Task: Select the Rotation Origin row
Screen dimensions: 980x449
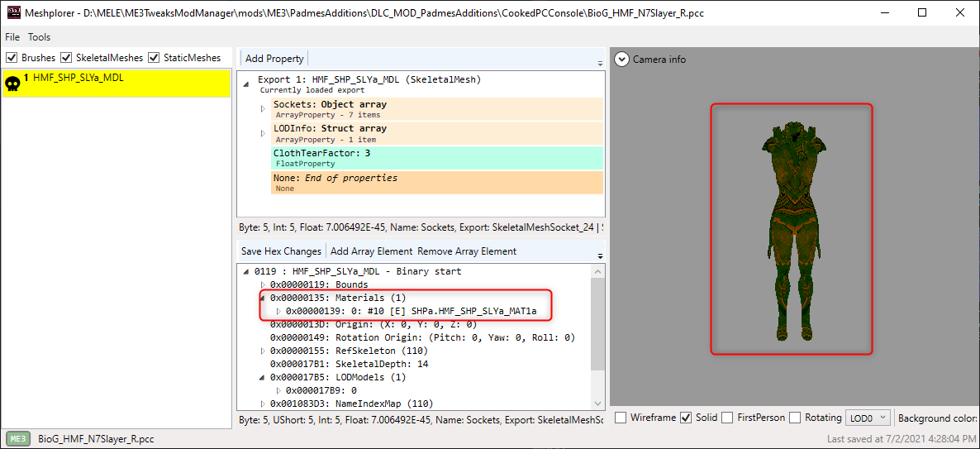Action: 422,337
